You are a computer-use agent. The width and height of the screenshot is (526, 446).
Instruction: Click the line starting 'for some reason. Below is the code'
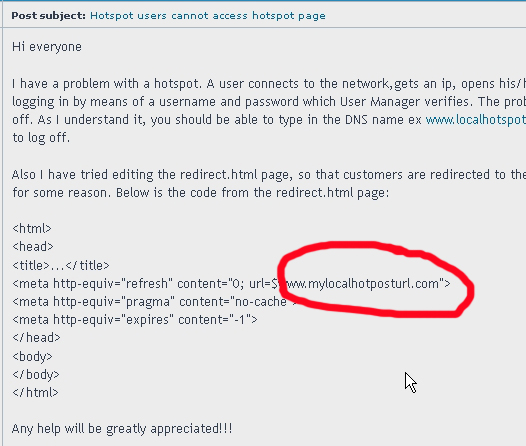pos(201,193)
